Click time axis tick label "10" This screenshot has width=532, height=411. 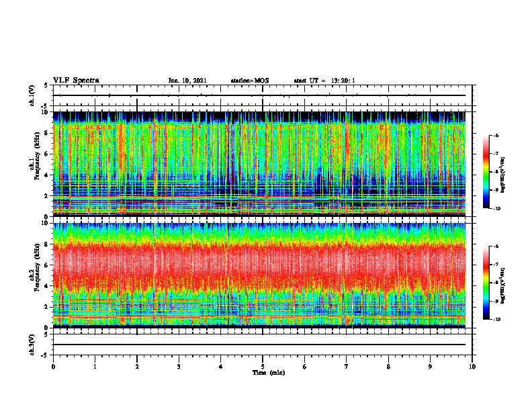click(472, 367)
